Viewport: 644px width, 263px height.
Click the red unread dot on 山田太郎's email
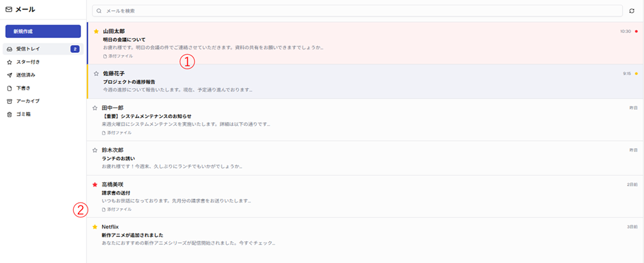636,31
